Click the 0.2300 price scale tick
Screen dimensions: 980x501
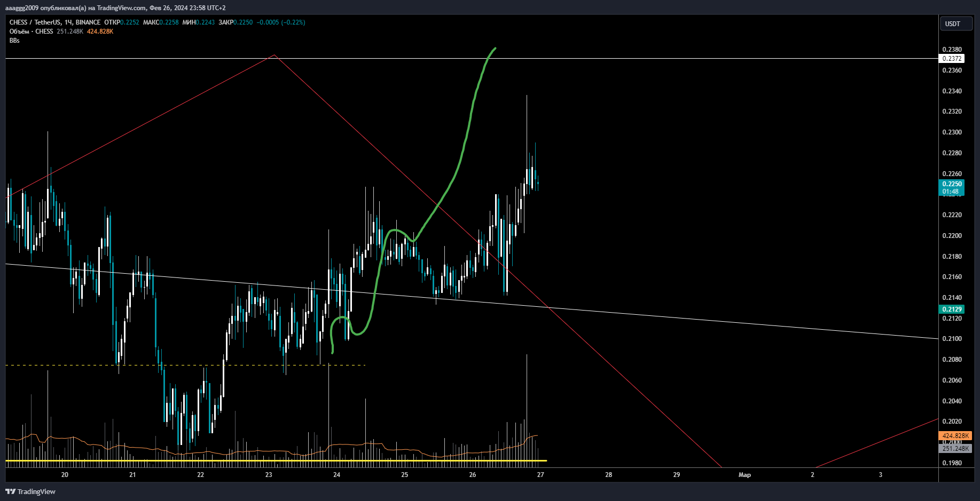(952, 132)
